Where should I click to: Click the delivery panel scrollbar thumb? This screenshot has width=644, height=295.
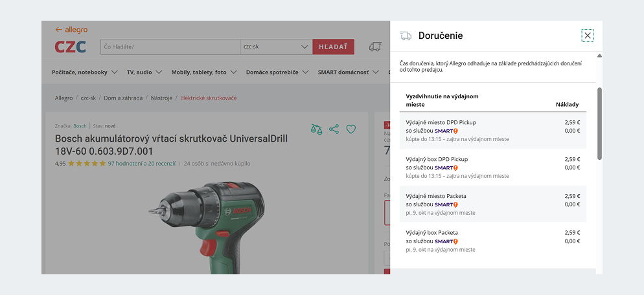(599, 124)
